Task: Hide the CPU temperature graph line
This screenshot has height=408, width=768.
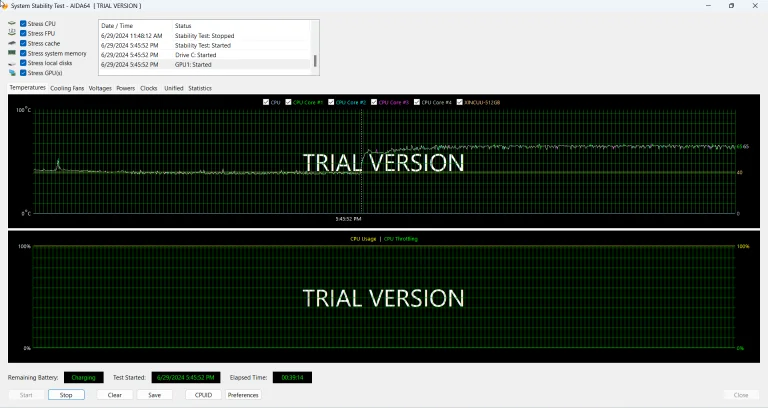Action: tap(266, 102)
